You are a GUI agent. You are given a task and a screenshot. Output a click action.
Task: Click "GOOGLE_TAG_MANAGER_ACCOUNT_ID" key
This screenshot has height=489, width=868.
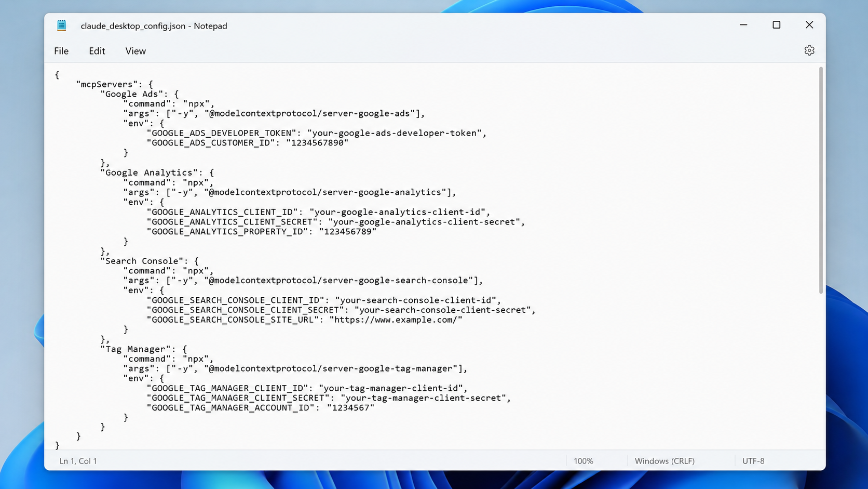coord(231,408)
